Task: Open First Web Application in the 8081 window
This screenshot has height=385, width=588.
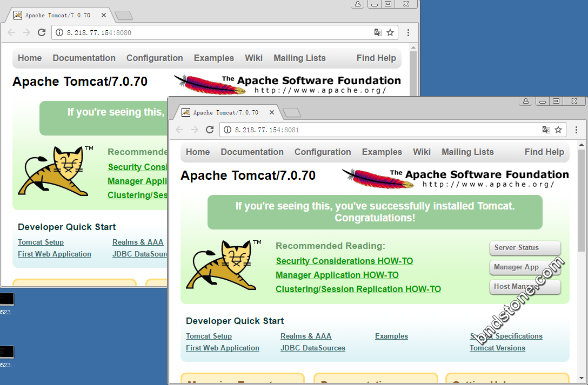Action: click(222, 348)
